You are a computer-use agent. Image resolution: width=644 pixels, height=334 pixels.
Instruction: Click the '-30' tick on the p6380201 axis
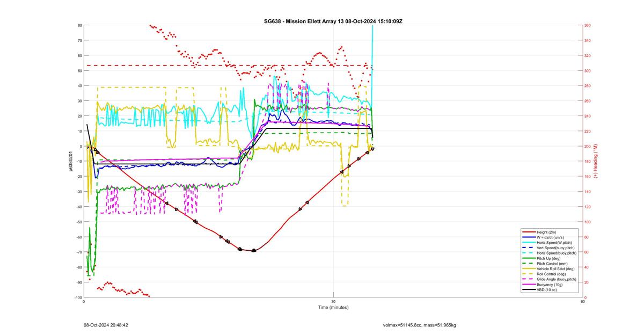click(x=79, y=192)
